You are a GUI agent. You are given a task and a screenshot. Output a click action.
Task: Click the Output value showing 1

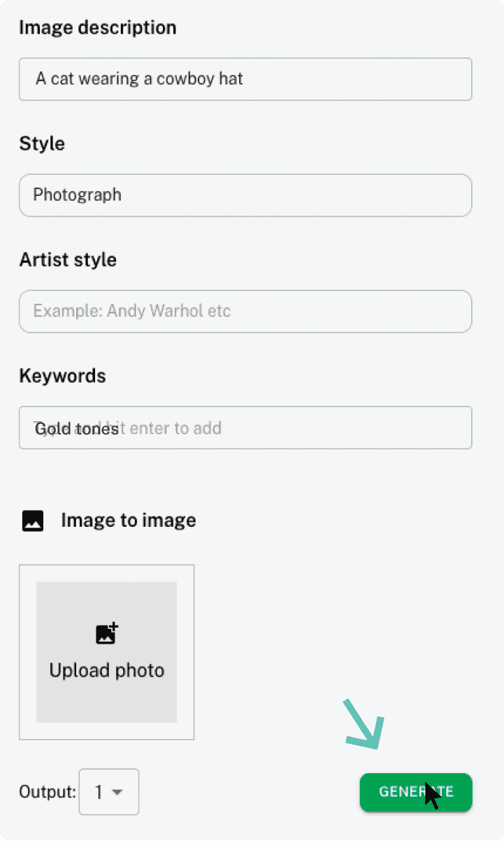(101, 792)
